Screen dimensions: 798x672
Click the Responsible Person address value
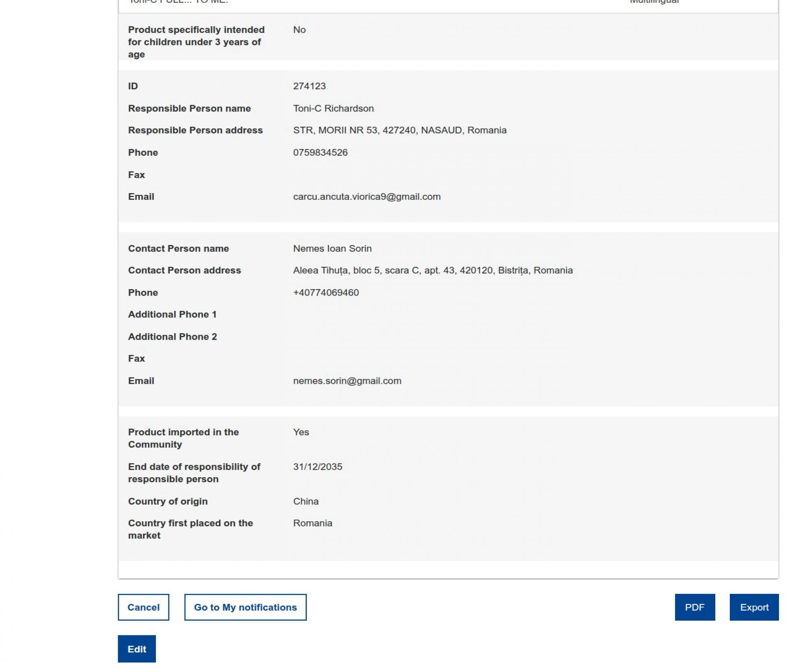click(399, 130)
